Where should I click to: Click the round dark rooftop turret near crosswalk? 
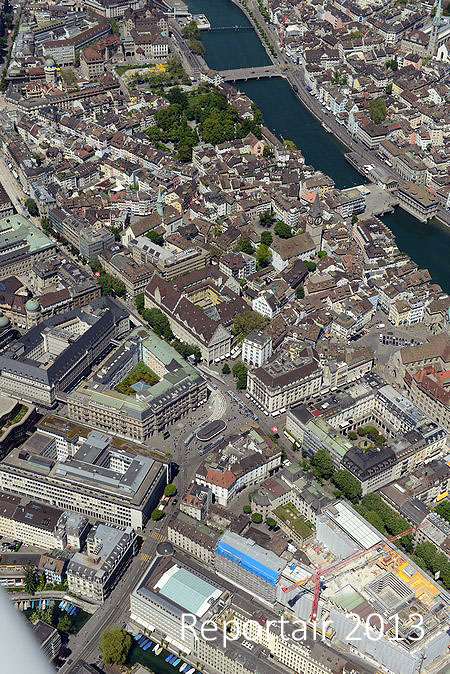(x=165, y=549)
